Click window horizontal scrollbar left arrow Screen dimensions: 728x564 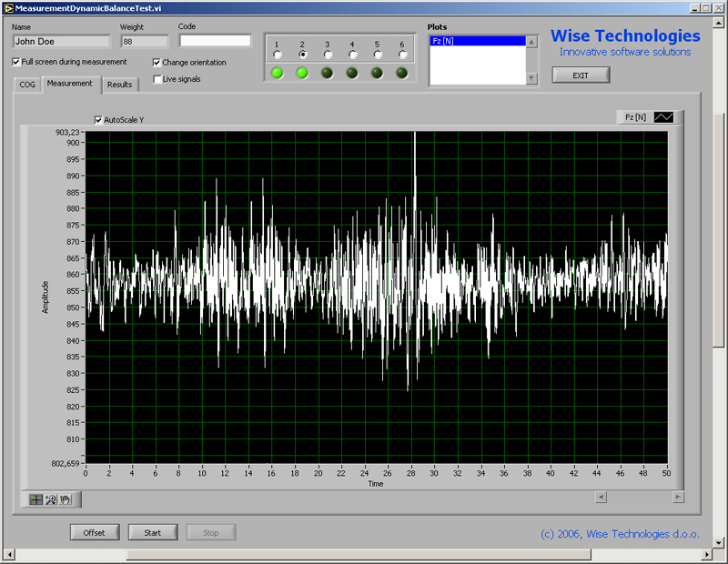[9, 554]
